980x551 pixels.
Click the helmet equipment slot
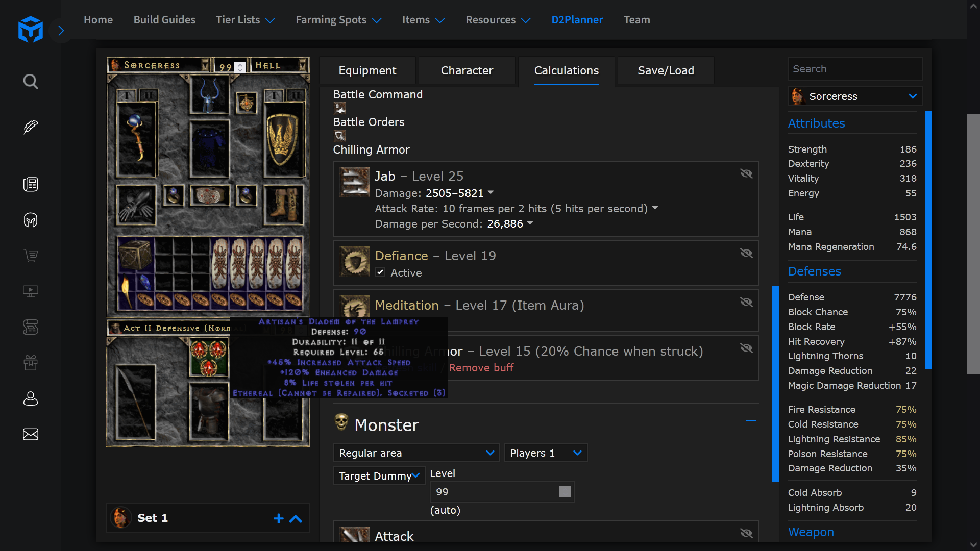(209, 95)
